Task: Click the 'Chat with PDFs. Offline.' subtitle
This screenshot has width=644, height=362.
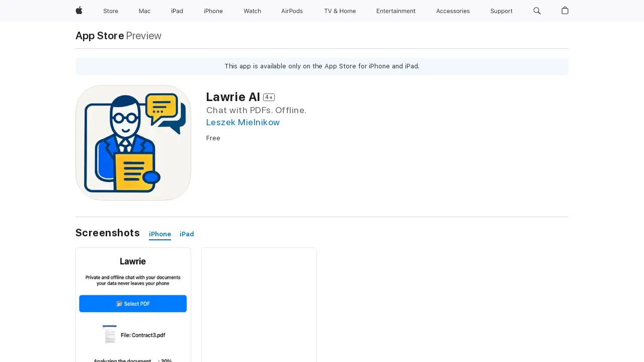Action: click(256, 110)
